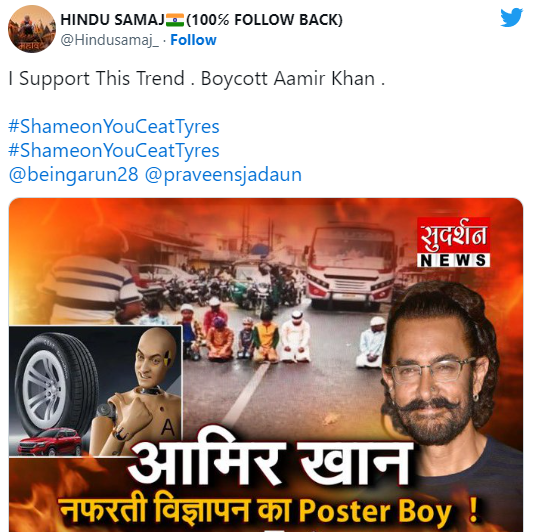Open the @beingarun28 mention
536x532 pixels.
73,174
